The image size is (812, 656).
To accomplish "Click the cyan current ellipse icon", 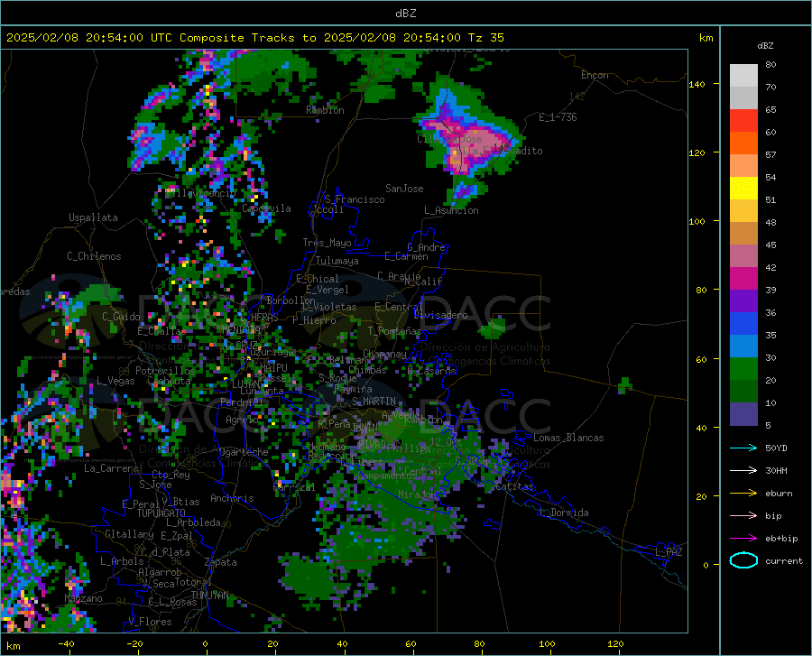I will pyautogui.click(x=743, y=560).
